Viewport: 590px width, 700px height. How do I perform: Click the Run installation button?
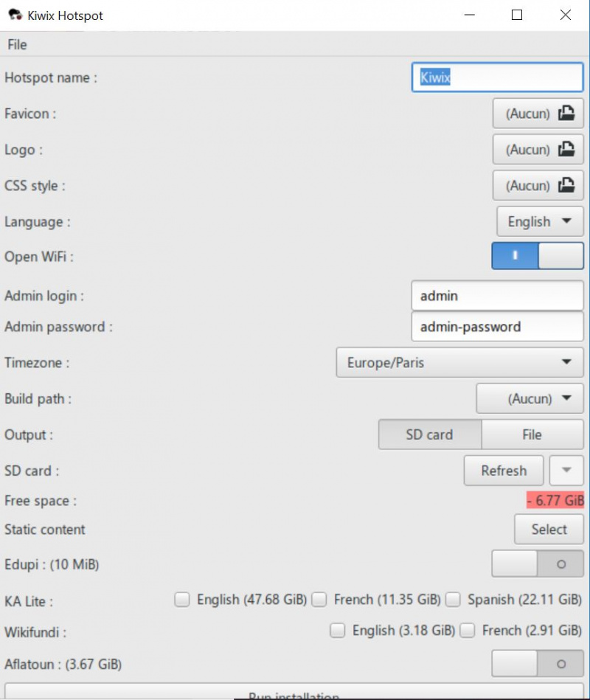click(x=294, y=692)
